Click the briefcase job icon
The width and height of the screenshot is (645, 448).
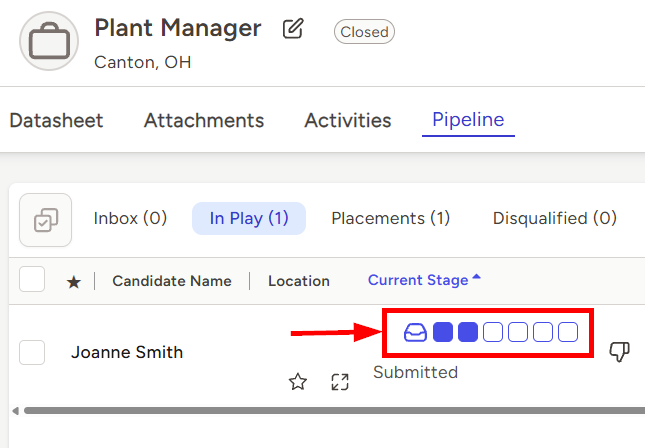coord(48,41)
